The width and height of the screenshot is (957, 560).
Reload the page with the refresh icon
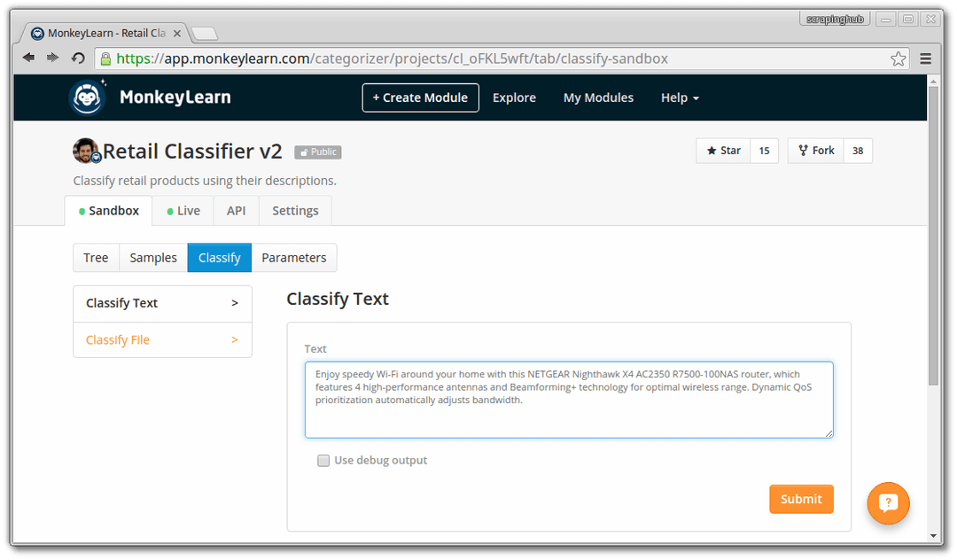point(77,58)
